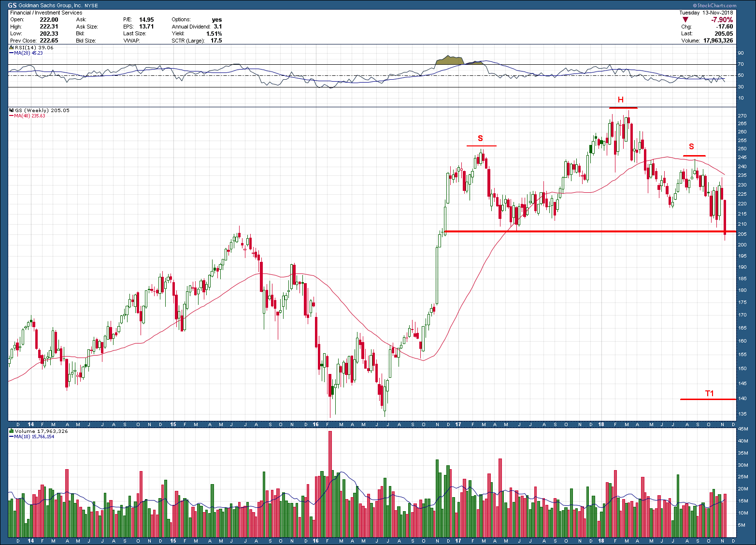Click the NYSE exchange label
The image size is (756, 545).
point(91,6)
